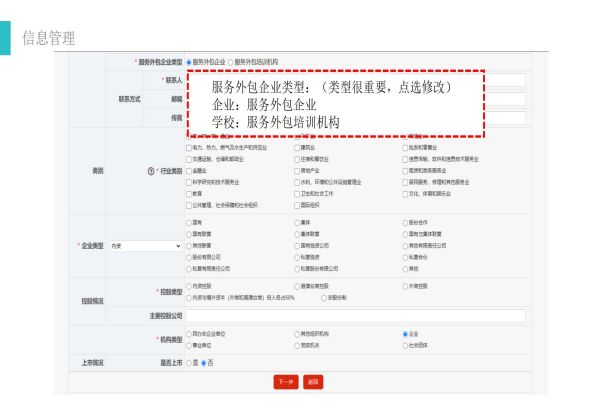Choose 内资控股 holding type
The image size is (600, 420).
(190, 286)
